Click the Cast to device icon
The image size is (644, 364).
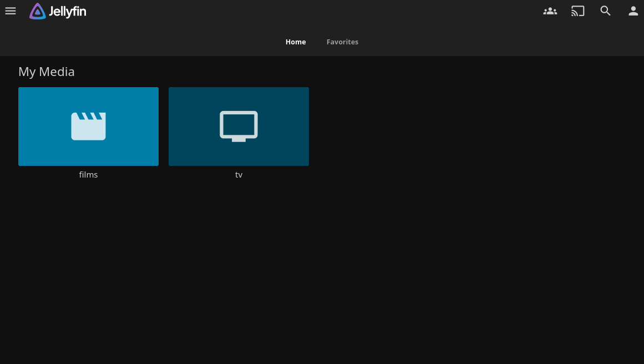click(578, 11)
